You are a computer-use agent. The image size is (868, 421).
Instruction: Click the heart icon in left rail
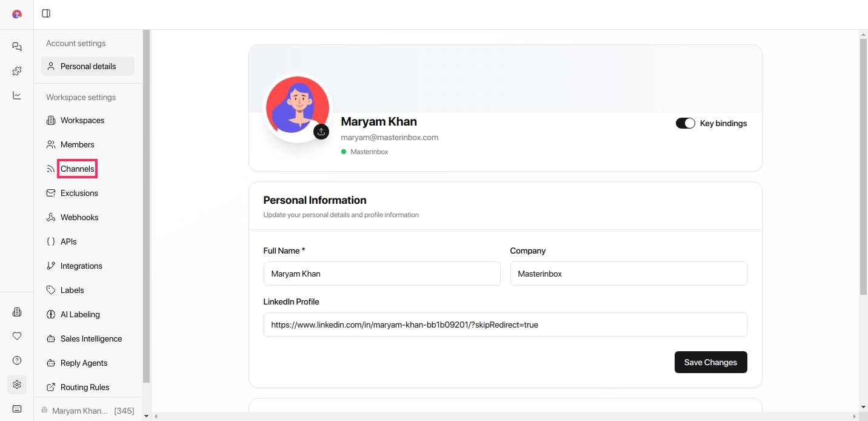[x=17, y=336]
